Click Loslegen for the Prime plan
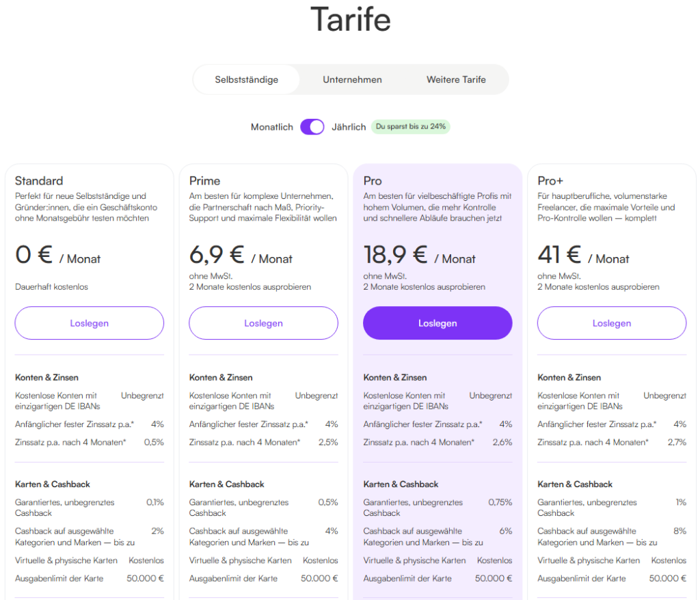Image resolution: width=700 pixels, height=600 pixels. coord(263,323)
